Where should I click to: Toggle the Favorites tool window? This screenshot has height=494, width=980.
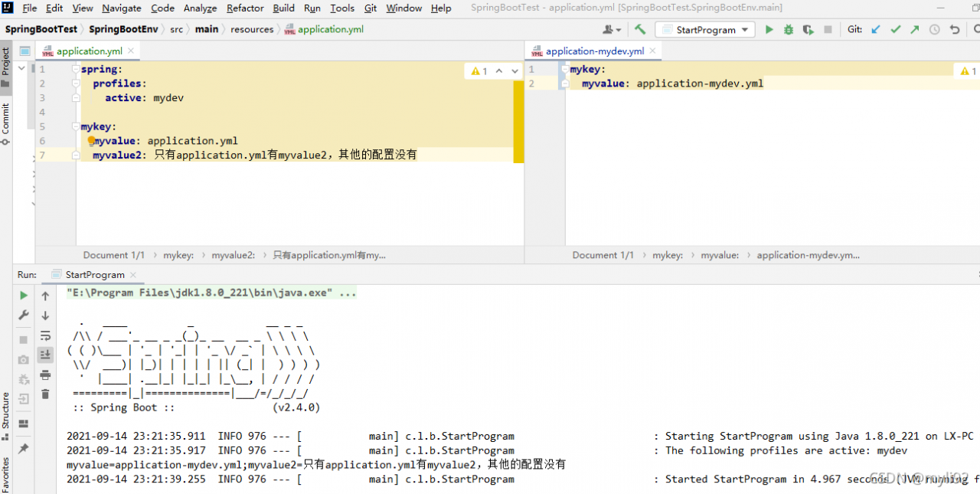tap(5, 475)
